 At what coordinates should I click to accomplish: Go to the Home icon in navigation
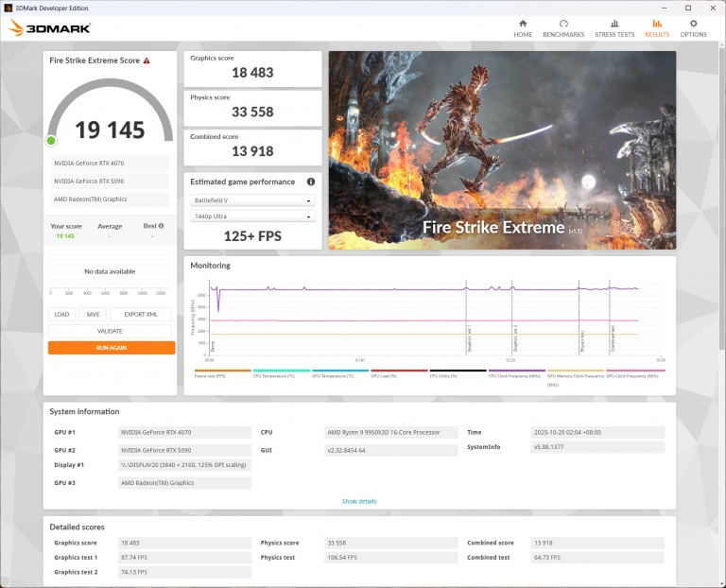[x=523, y=24]
